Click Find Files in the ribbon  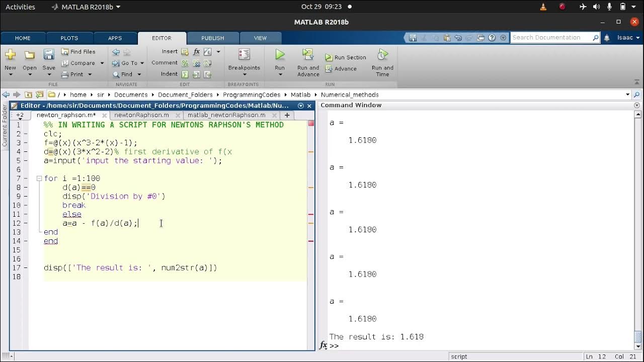point(78,52)
